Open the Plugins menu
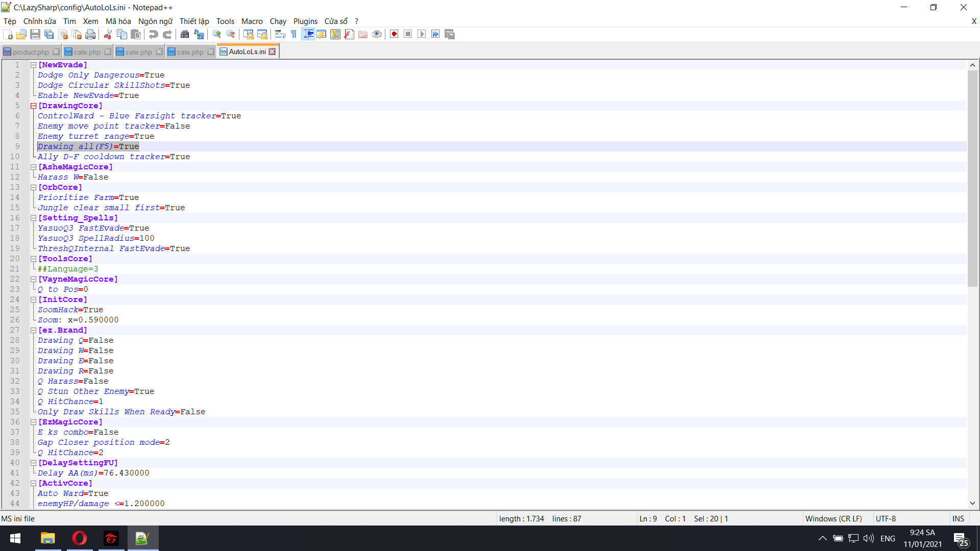Screen dimensions: 980x551 coord(305,21)
